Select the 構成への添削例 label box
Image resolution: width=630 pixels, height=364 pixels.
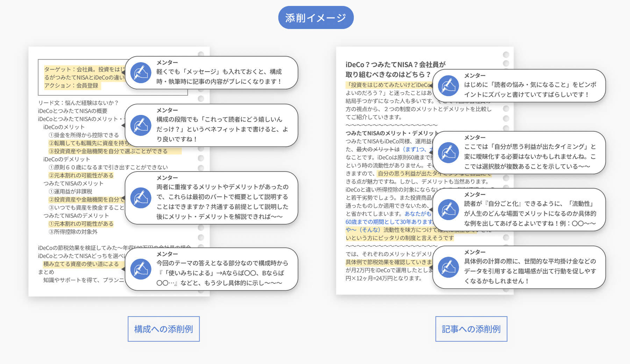click(164, 329)
